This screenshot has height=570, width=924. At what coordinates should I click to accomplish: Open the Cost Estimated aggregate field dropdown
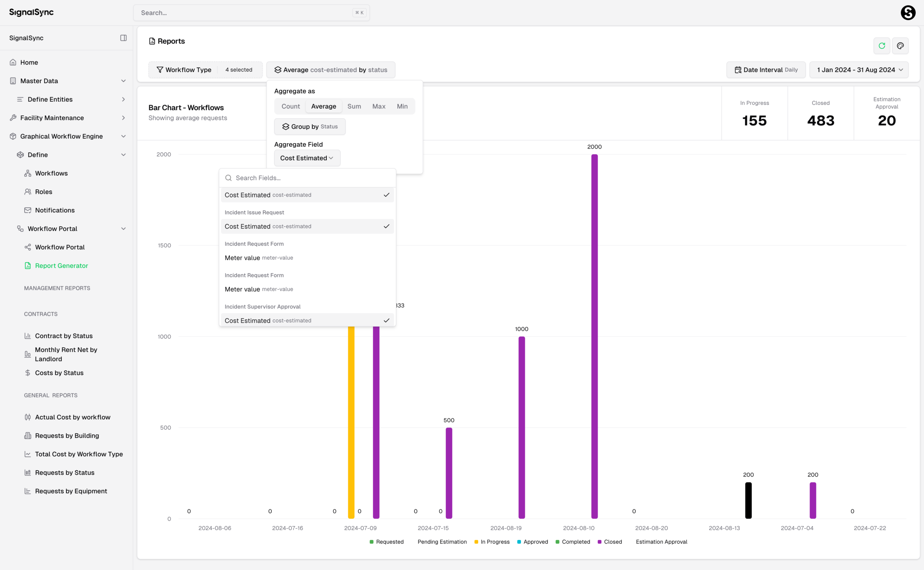click(x=307, y=158)
